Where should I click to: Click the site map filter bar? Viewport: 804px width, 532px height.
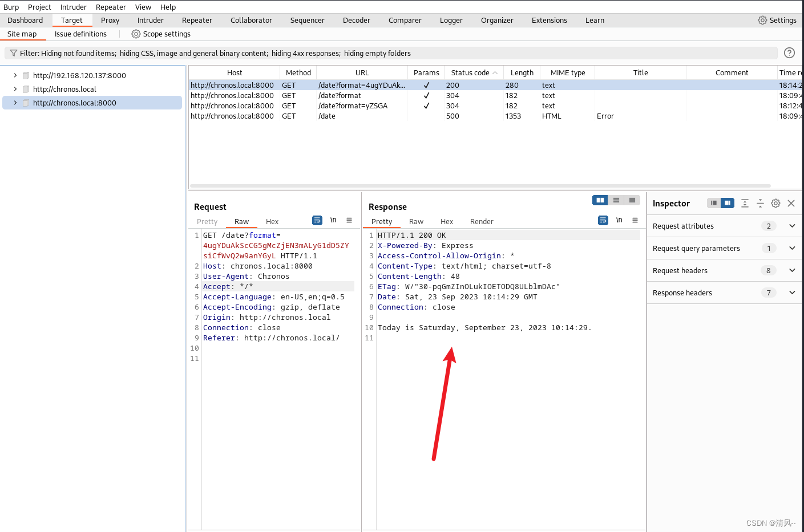click(x=391, y=53)
